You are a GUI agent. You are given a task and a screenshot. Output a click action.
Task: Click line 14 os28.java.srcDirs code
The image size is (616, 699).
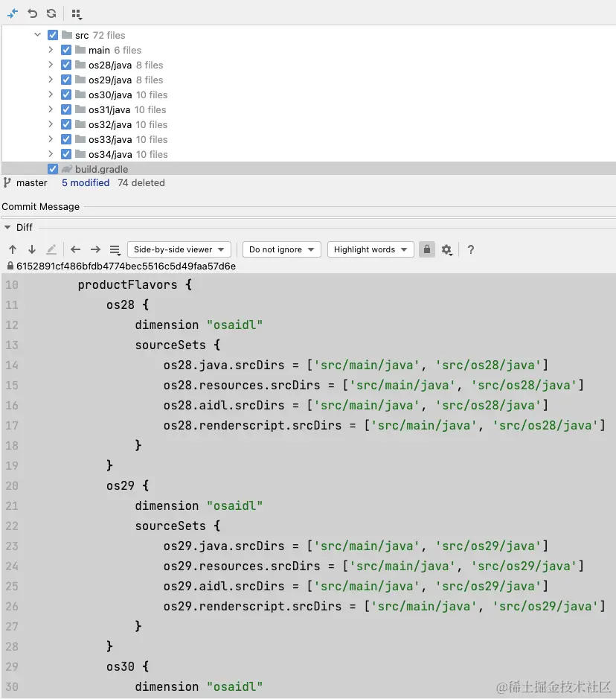click(356, 365)
